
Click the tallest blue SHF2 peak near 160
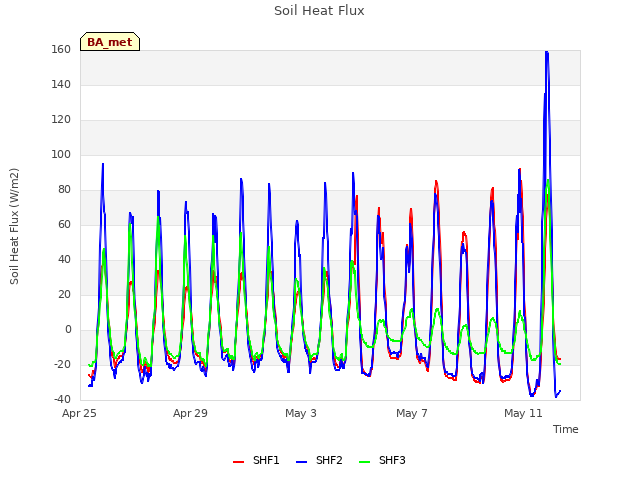pyautogui.click(x=547, y=52)
